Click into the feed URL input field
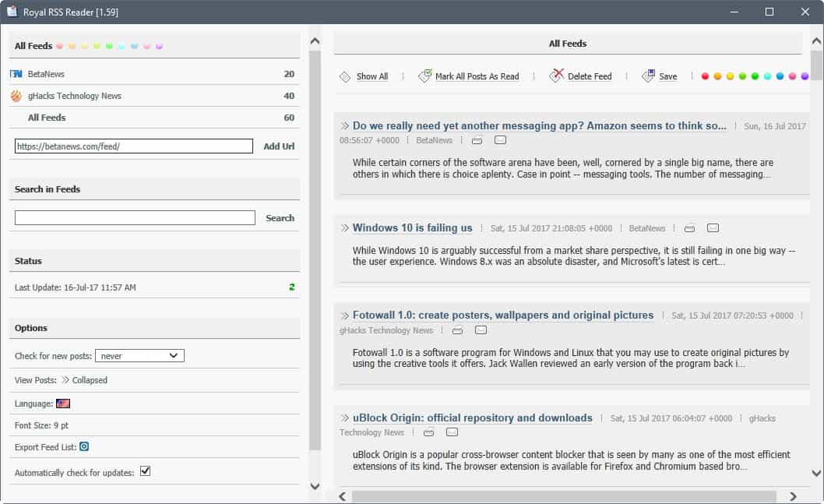Viewport: 824px width, 504px height. pos(134,146)
